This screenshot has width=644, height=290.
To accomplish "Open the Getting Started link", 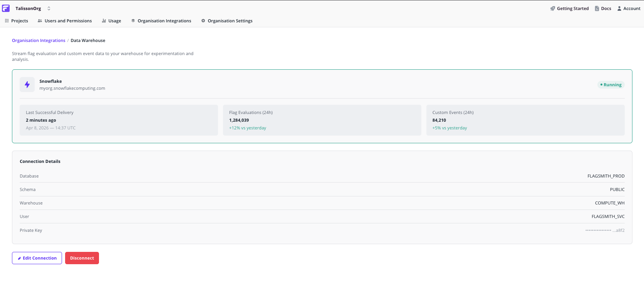I will tap(573, 8).
